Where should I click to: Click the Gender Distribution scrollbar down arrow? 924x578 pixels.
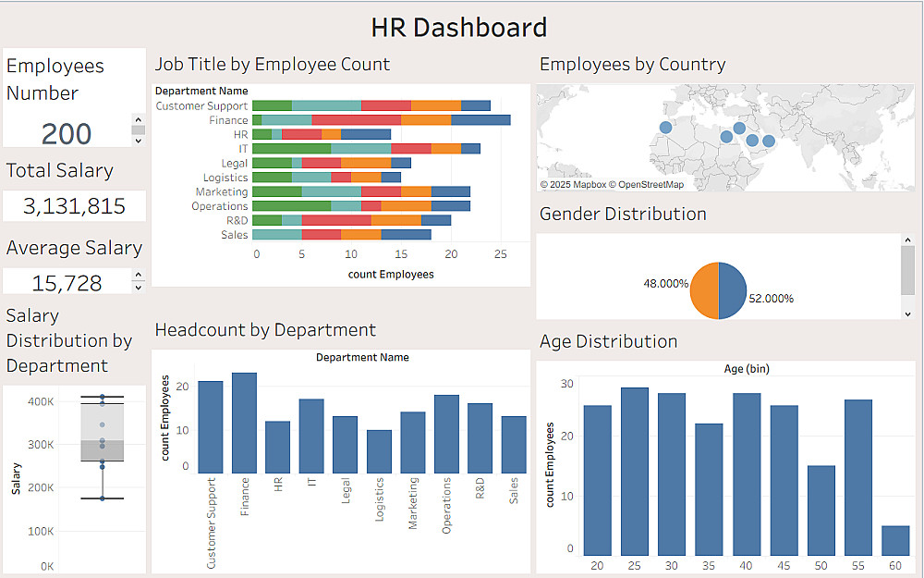tap(907, 314)
